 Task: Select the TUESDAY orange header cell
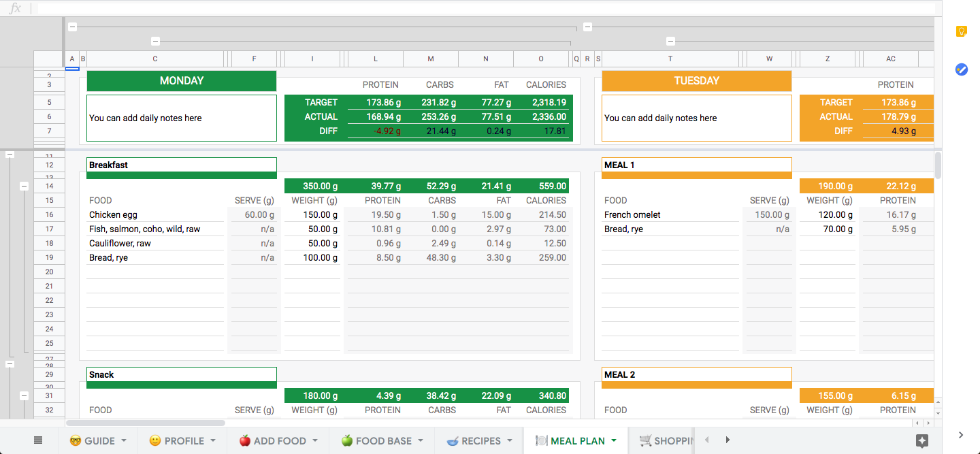point(697,81)
